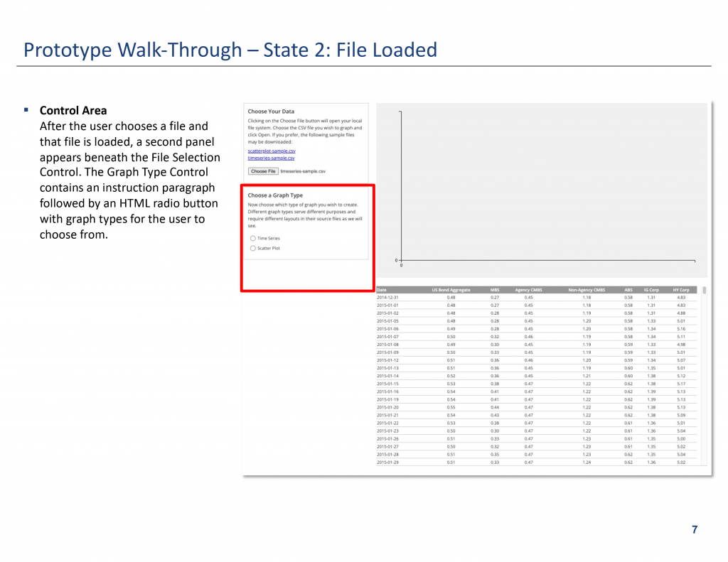Click the ABS column header
Screen dimensions: 728x562
pos(628,290)
